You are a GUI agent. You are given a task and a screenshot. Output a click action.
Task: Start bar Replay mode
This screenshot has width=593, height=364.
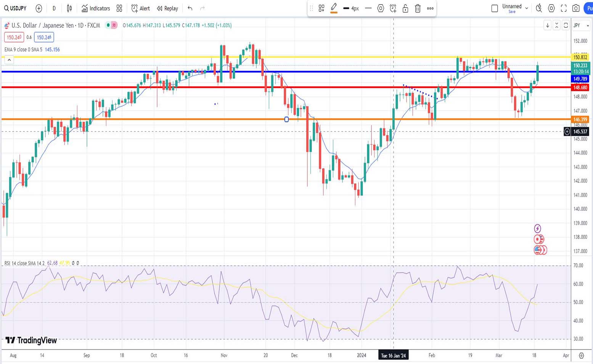coord(167,8)
